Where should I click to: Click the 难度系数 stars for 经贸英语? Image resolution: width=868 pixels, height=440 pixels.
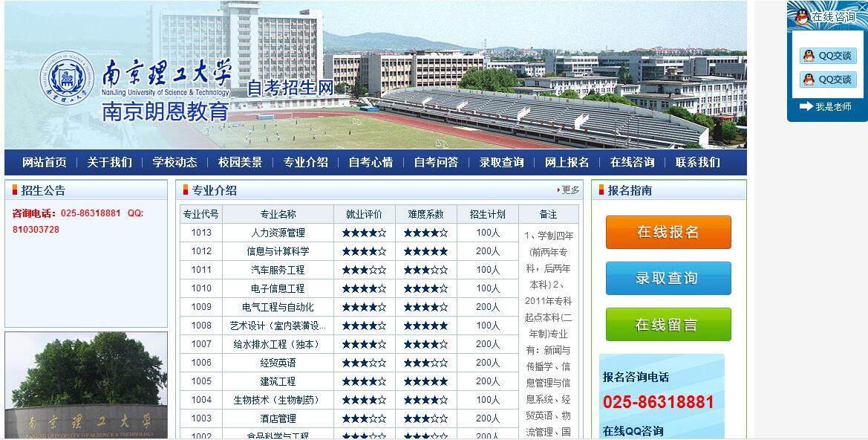point(425,363)
